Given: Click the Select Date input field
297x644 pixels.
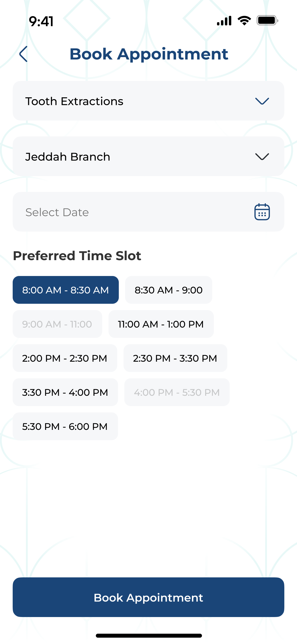Looking at the screenshot, I should point(148,212).
